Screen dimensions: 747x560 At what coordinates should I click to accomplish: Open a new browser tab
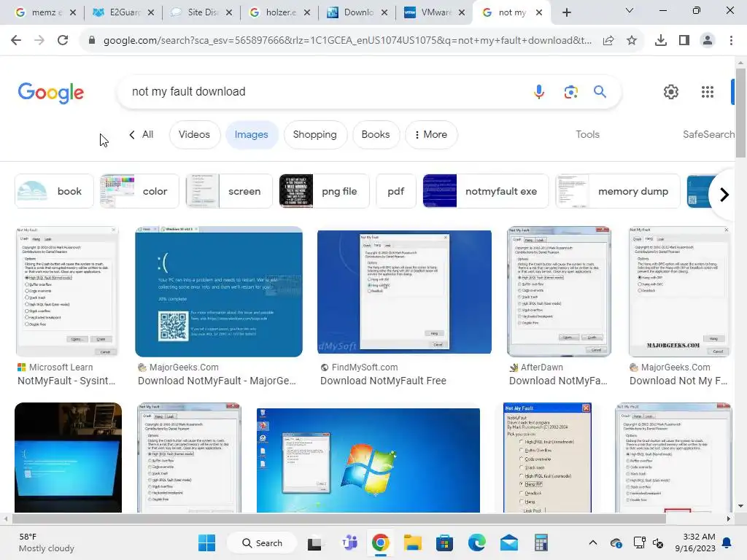tap(566, 13)
